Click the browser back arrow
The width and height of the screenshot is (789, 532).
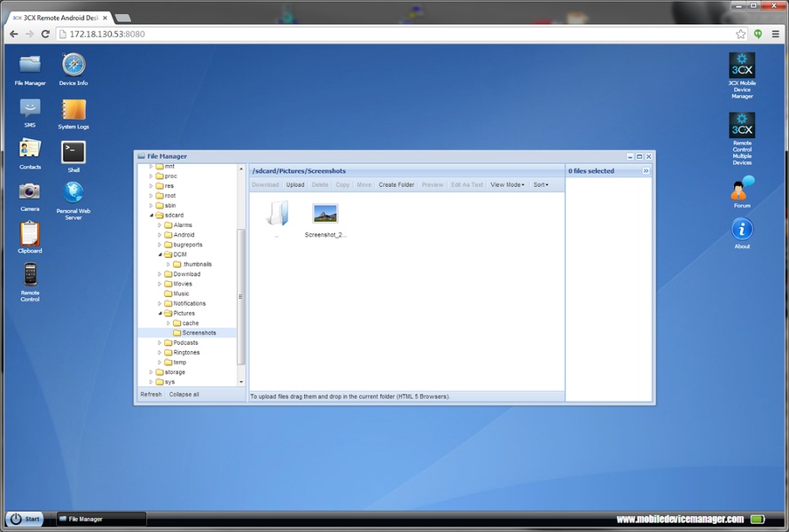13,34
